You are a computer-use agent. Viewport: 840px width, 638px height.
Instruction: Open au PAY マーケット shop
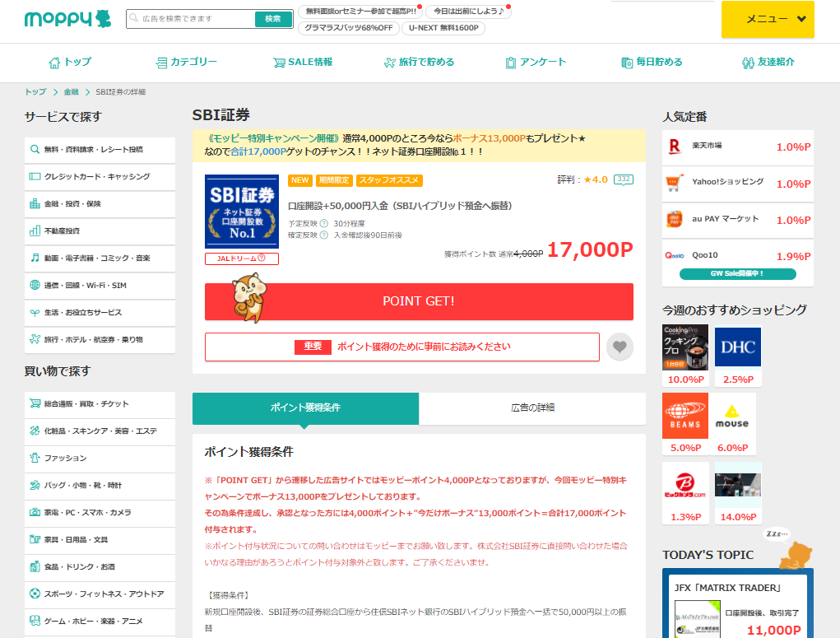point(738,221)
